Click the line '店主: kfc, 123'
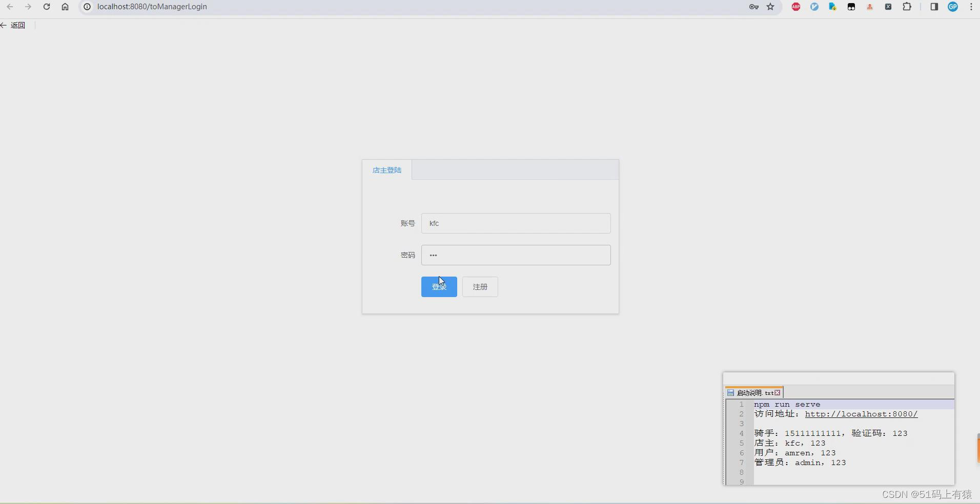This screenshot has height=504, width=980. tap(790, 443)
